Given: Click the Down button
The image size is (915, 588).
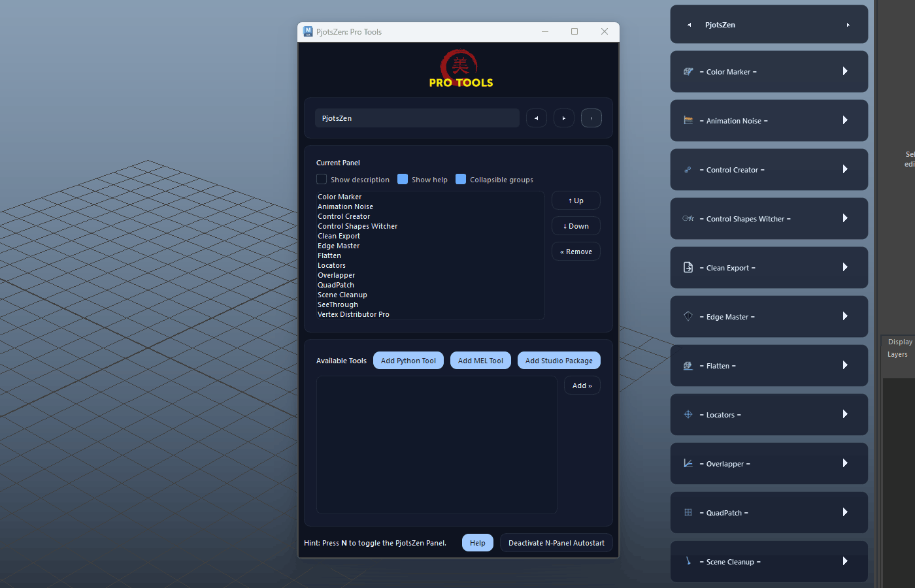Looking at the screenshot, I should click(x=576, y=226).
